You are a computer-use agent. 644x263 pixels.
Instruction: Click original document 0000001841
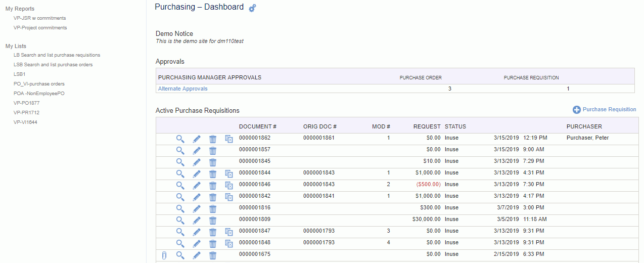[x=319, y=196]
